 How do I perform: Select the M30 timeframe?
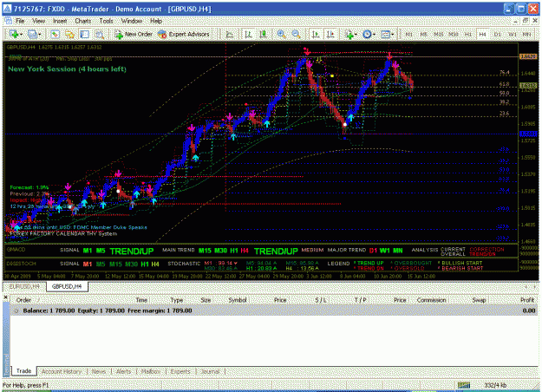454,34
